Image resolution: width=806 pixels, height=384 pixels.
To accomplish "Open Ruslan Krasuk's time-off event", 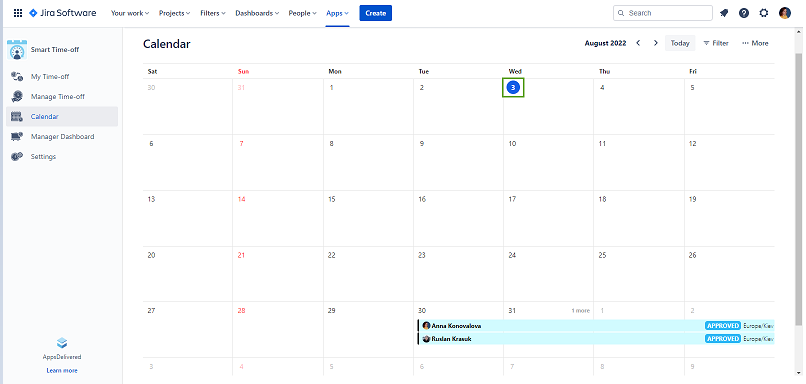I will click(596, 339).
